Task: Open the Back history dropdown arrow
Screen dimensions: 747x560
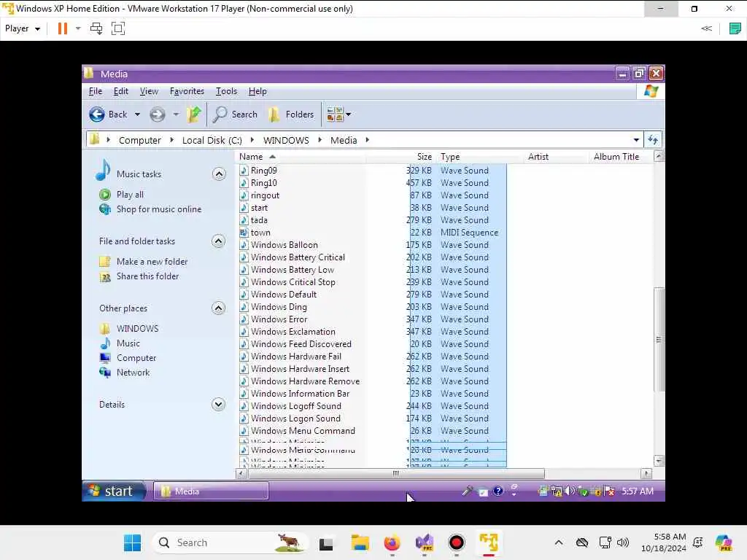Action: pos(137,114)
